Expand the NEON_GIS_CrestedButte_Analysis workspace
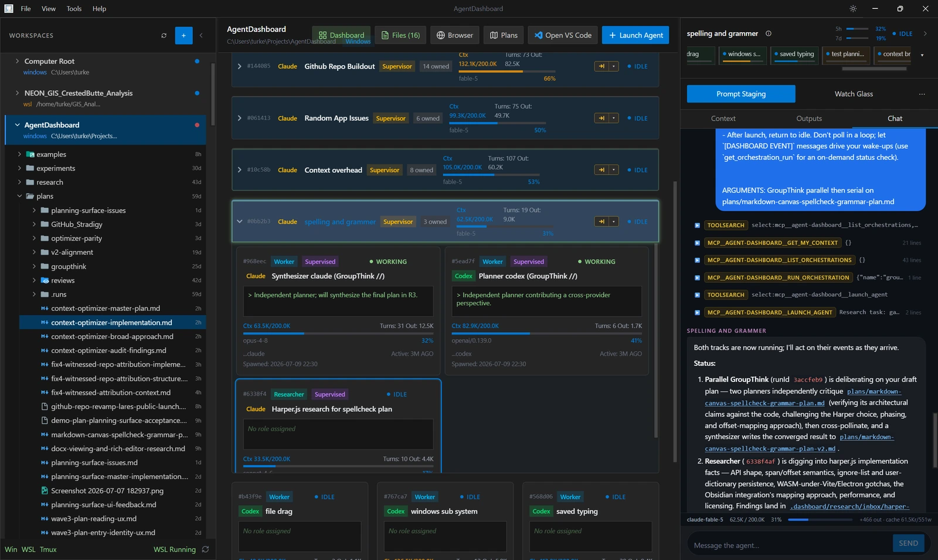This screenshot has height=560, width=938. click(17, 93)
